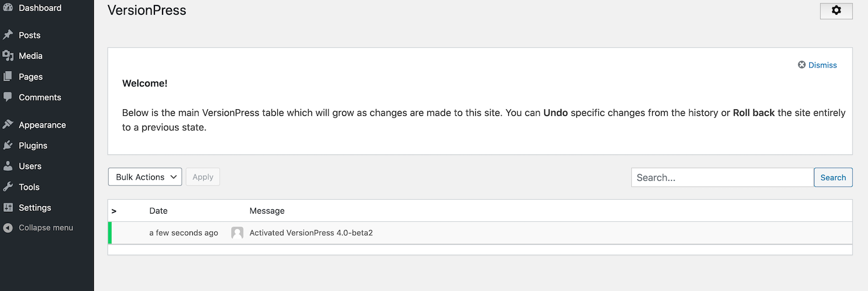Click the Dashboard icon in sidebar

(8, 8)
